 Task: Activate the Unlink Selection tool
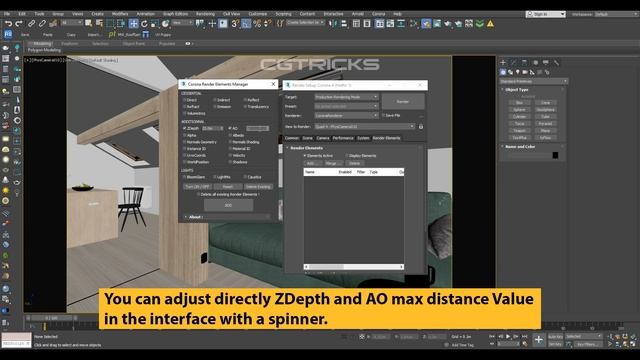coord(42,24)
